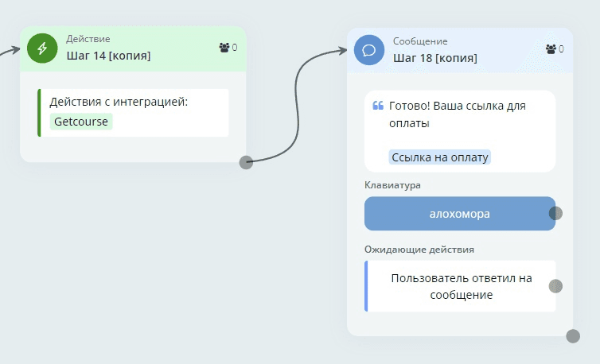Click the green lightning action icon

pyautogui.click(x=43, y=48)
